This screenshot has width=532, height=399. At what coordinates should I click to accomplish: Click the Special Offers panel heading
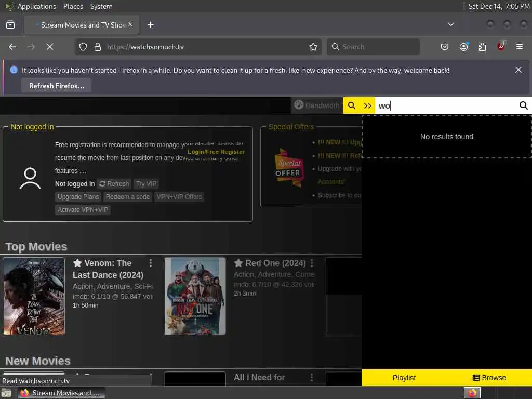tap(291, 127)
